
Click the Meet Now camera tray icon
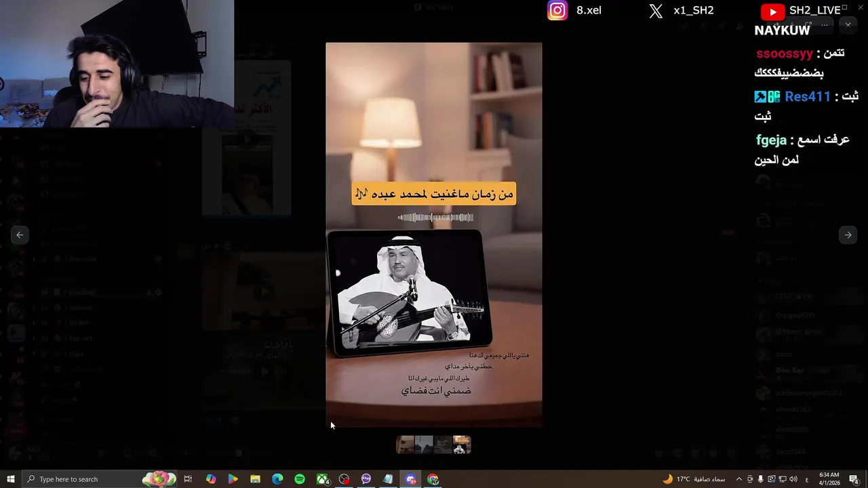(x=750, y=479)
